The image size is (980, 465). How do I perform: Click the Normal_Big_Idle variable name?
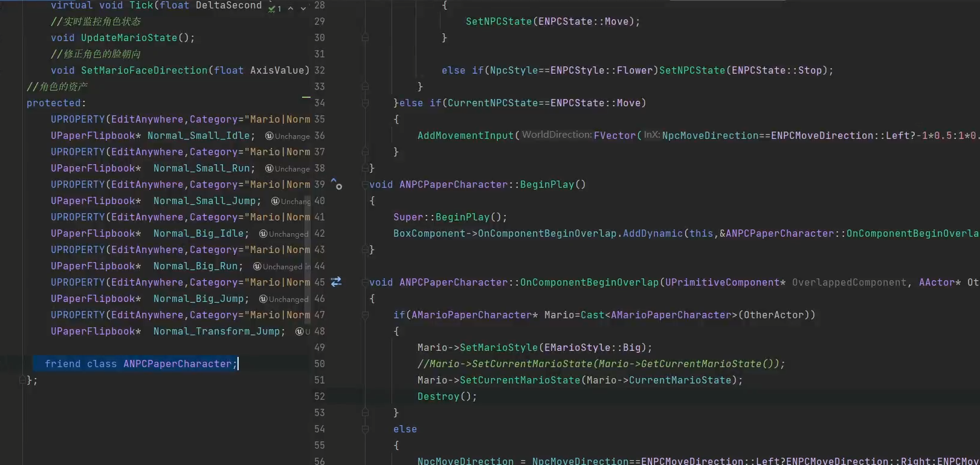[198, 233]
